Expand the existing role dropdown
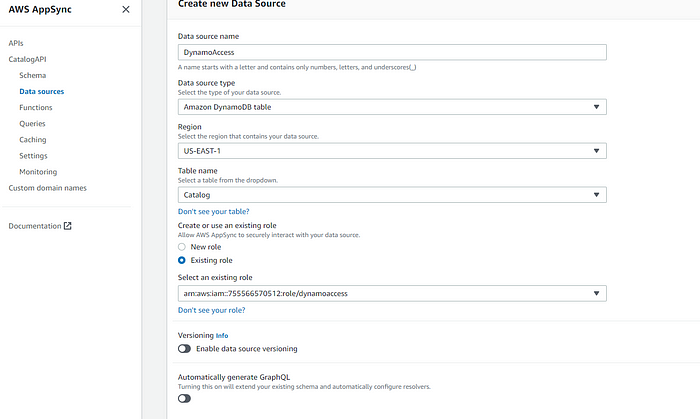700x419 pixels. [x=391, y=293]
